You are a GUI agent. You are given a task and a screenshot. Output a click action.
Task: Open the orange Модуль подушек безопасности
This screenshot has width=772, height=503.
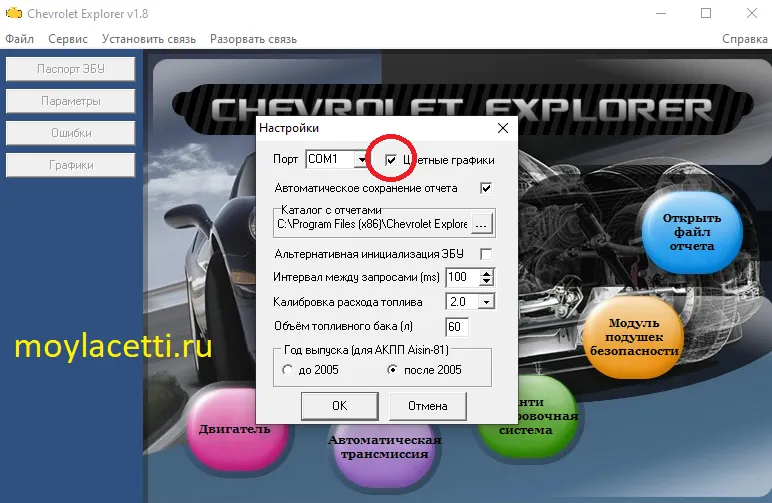click(x=634, y=337)
